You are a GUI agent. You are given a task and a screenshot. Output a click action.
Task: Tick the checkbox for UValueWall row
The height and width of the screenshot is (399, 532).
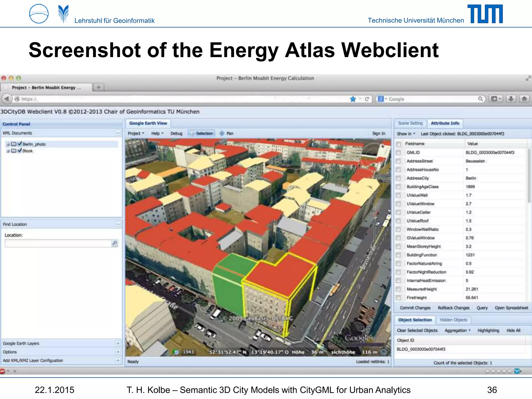(x=398, y=195)
